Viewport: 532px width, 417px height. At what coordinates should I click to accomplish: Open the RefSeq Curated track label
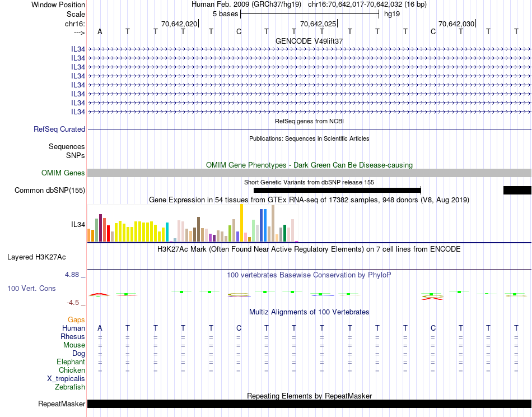tap(59, 129)
